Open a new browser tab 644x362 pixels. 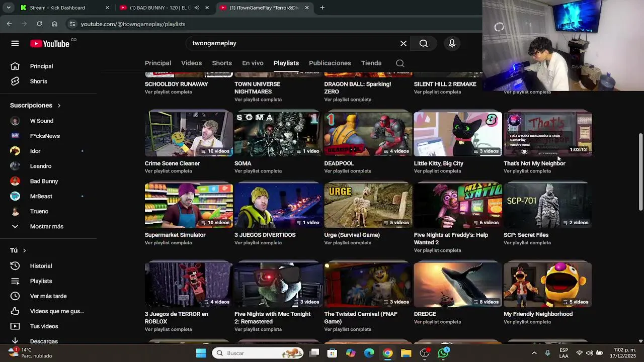click(322, 8)
